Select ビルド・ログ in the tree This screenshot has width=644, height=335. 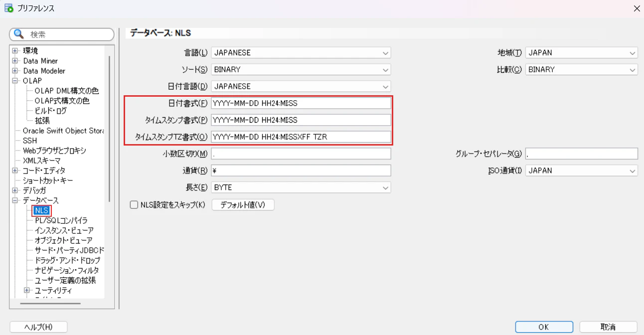click(x=50, y=111)
